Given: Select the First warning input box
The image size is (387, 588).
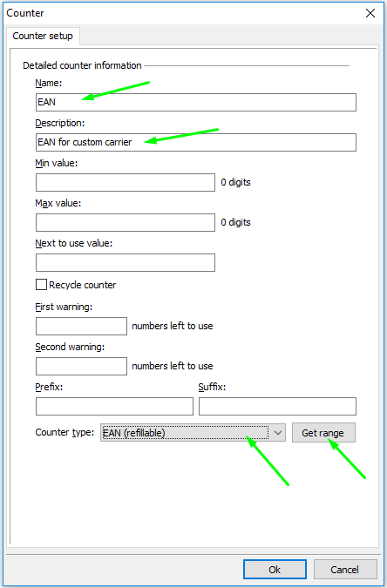Looking at the screenshot, I should coord(81,327).
